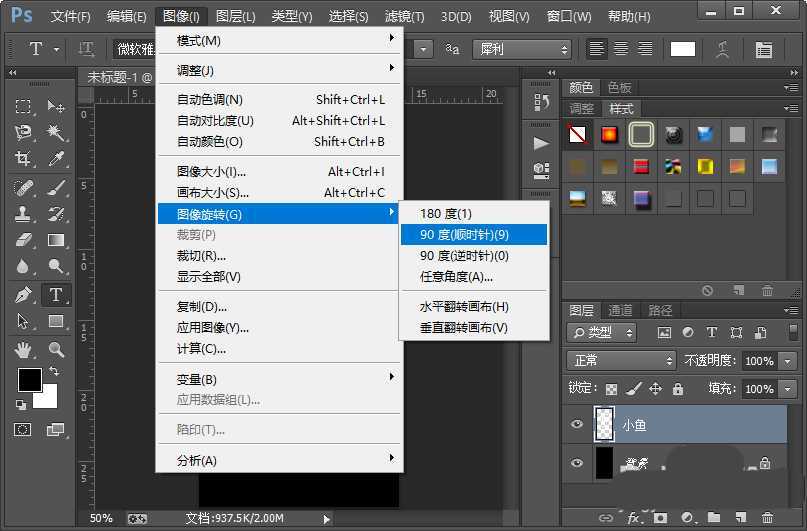Delete layer using the trash icon

pyautogui.click(x=767, y=518)
